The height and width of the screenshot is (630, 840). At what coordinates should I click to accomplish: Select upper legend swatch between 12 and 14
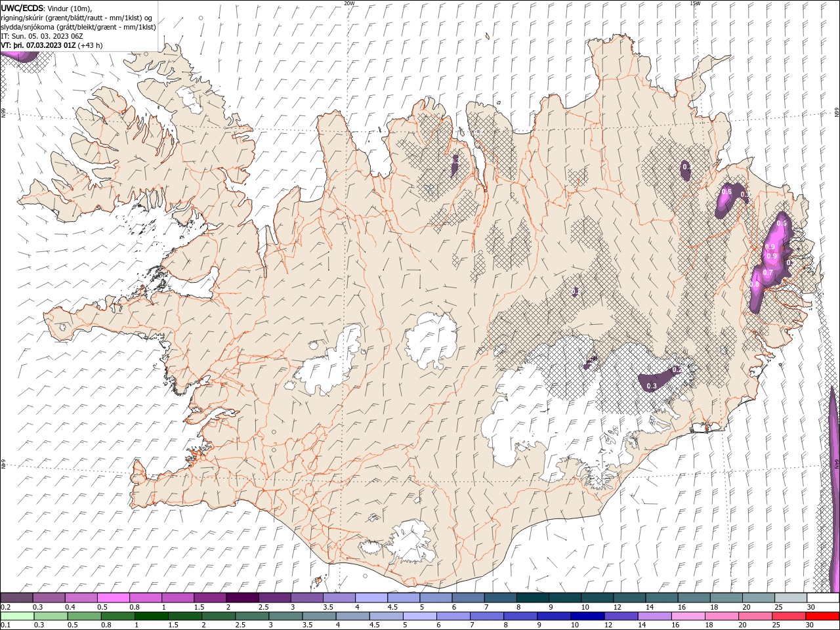coord(629,598)
